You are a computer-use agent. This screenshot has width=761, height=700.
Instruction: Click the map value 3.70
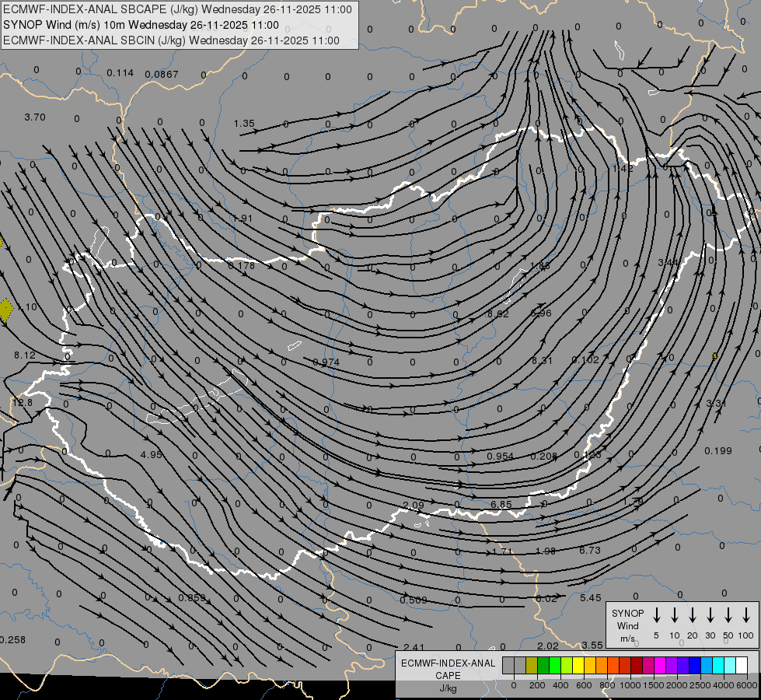click(x=35, y=117)
